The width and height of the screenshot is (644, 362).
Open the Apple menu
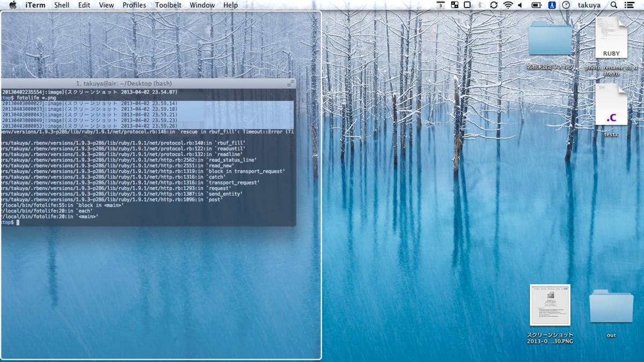click(x=13, y=5)
